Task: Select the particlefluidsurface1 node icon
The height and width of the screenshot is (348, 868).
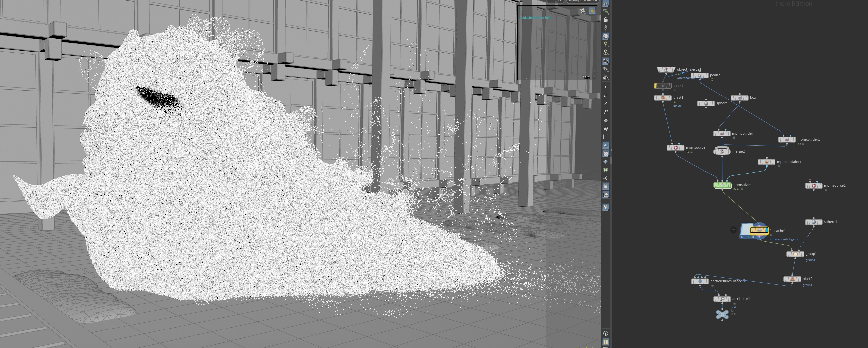Action: coord(700,281)
